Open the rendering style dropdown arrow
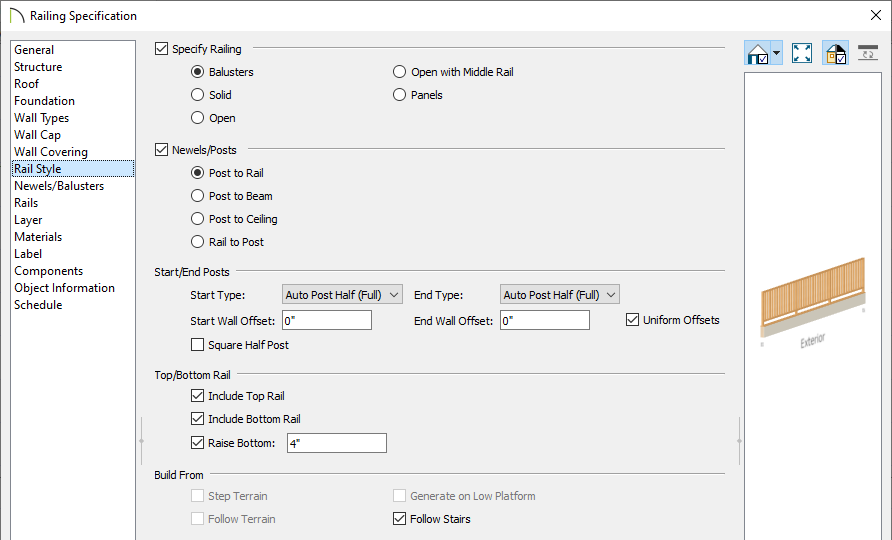The image size is (892, 540). pos(776,54)
